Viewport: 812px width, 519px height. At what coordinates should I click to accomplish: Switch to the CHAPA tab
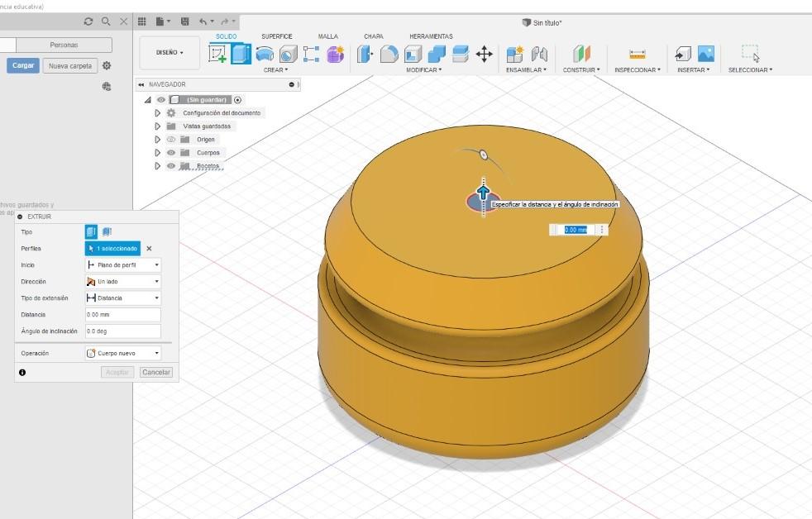tap(374, 36)
